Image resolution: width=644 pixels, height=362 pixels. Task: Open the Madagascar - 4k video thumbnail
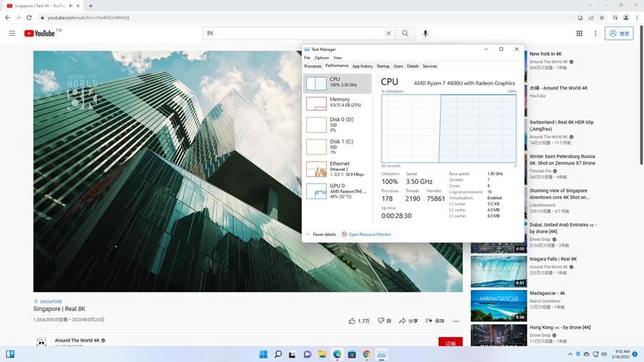point(498,305)
